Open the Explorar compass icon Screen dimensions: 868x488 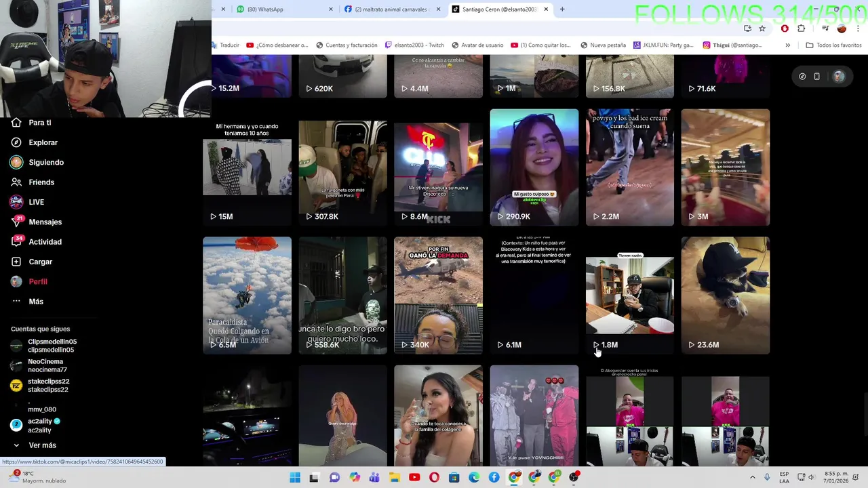16,142
